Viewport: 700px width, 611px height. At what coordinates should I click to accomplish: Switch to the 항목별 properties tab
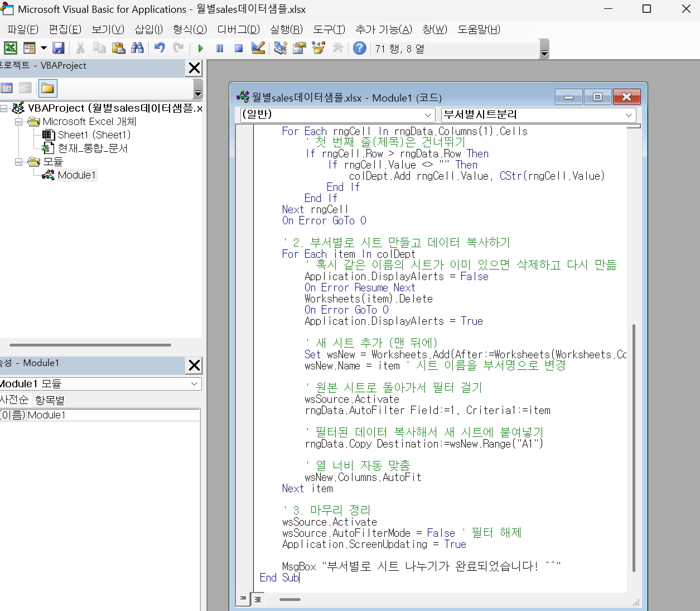[x=50, y=400]
